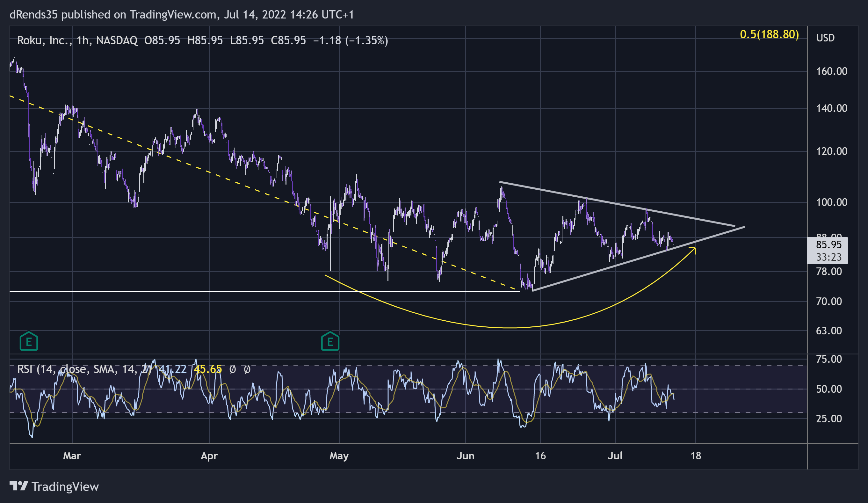Click the TradingView logo at the bottom
868x503 pixels.
pos(54,486)
